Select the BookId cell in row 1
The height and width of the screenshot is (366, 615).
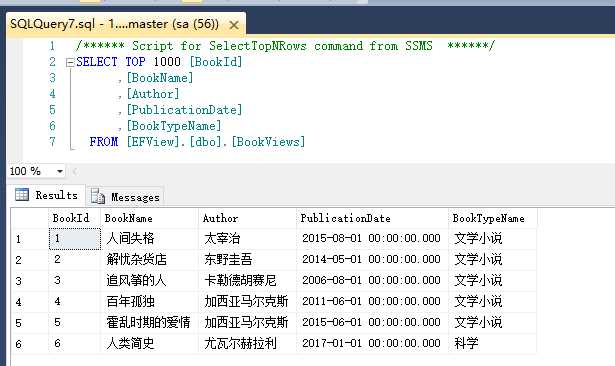click(x=75, y=239)
